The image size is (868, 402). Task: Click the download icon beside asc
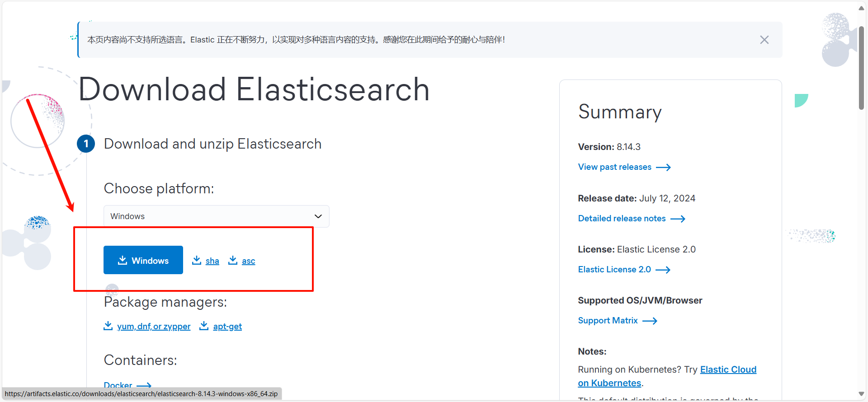click(233, 260)
